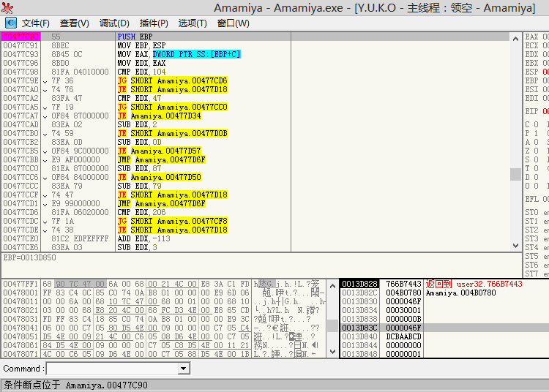Select the MOV EBP,ESP instruction

[141, 45]
